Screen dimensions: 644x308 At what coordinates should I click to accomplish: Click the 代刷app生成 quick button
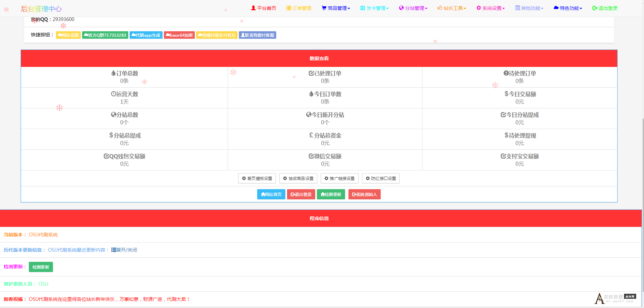pyautogui.click(x=146, y=35)
